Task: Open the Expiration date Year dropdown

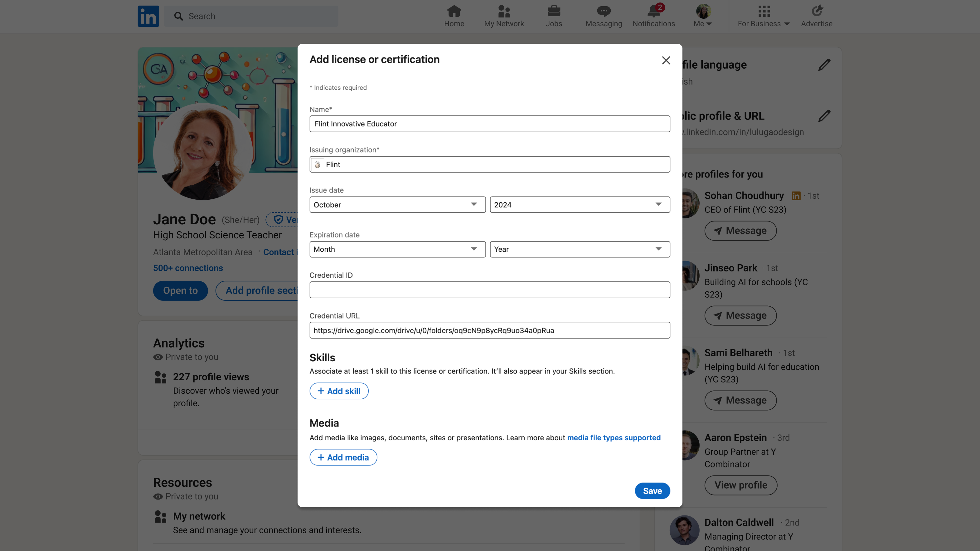Action: tap(580, 249)
